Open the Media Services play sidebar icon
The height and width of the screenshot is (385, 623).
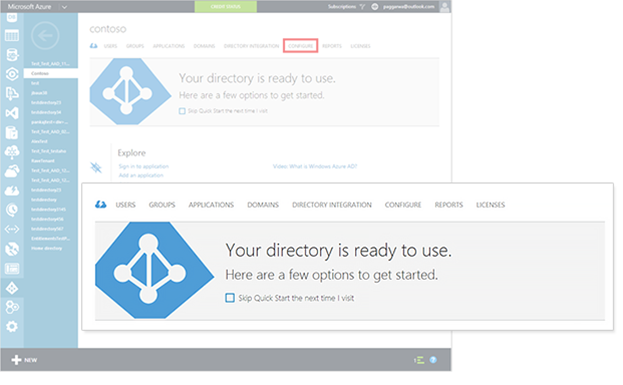coord(12,74)
